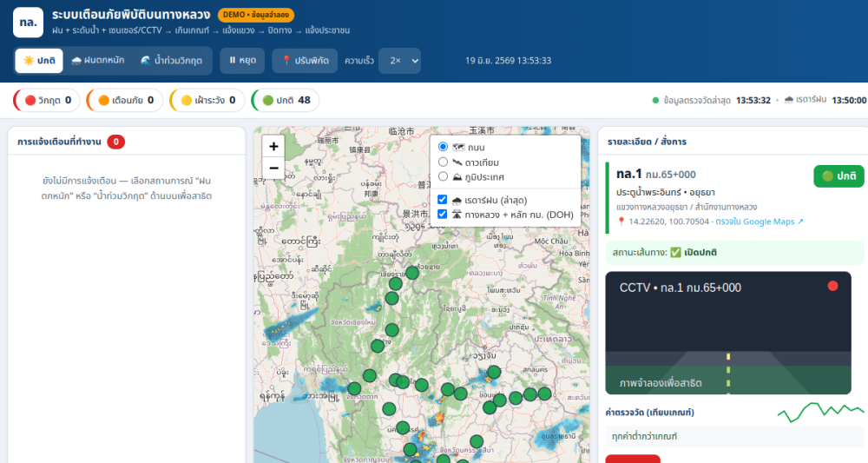This screenshot has height=463, width=868.
Task: Click the ประตูน้ำพระอินทร์ • อยุธยา location text
Action: [666, 192]
